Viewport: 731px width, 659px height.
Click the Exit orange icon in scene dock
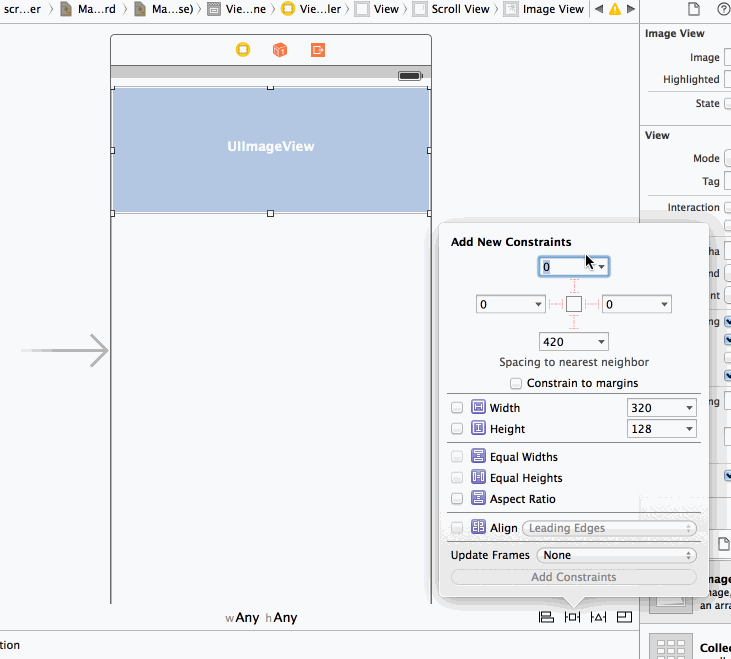(x=317, y=49)
